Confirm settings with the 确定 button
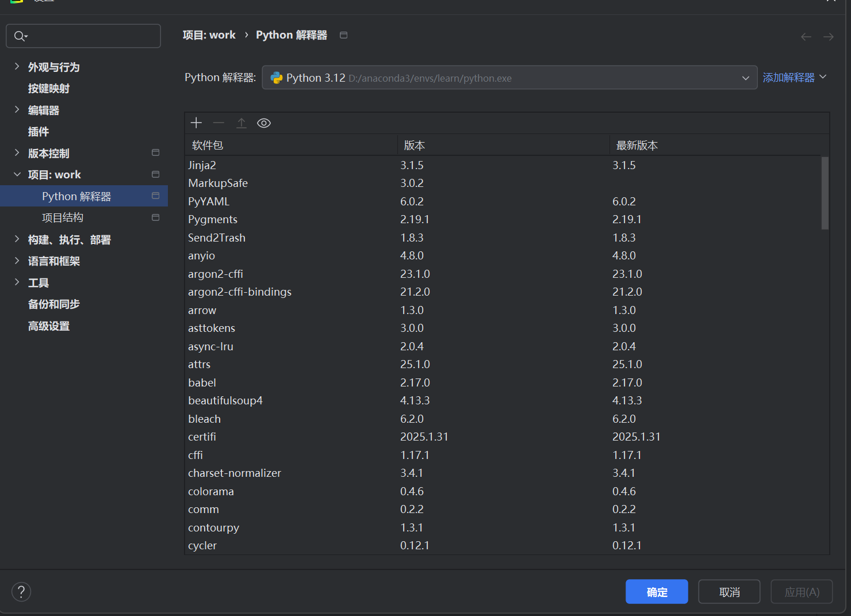Image resolution: width=851 pixels, height=616 pixels. pos(657,591)
